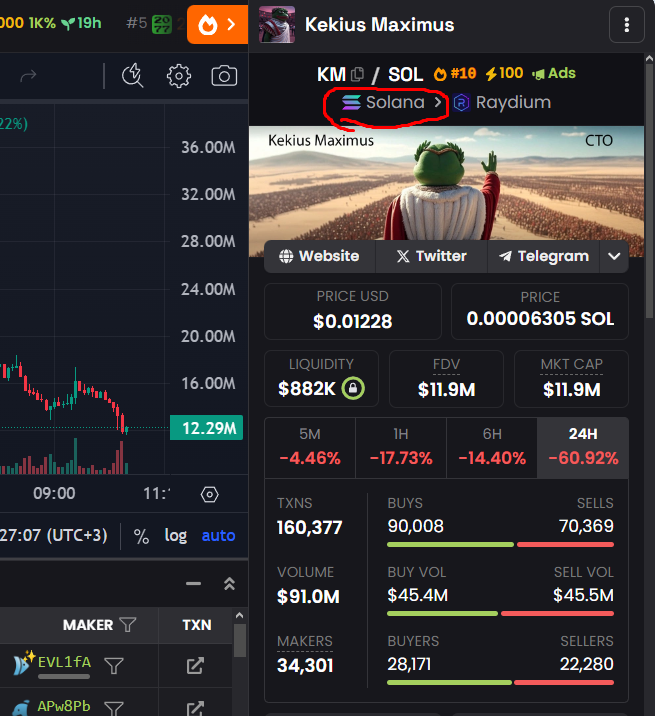Open maker APw8Pb address
Viewport: 655px width, 716px height.
(x=63, y=706)
